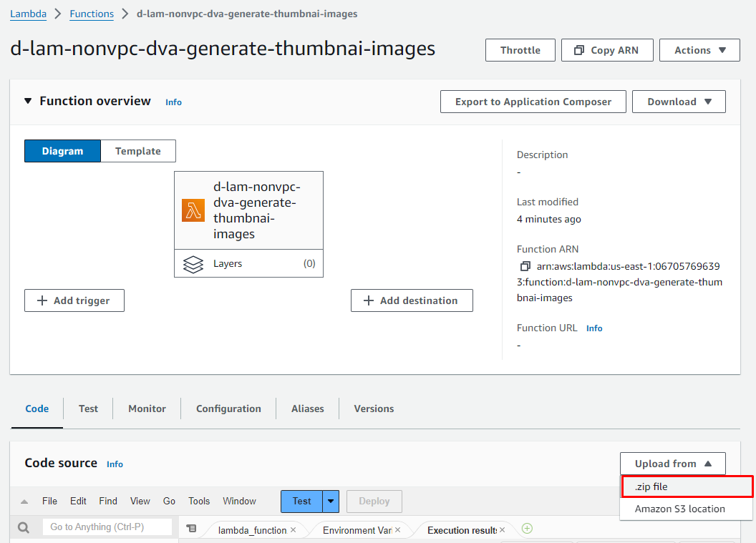Open Functions breadcrumb link
The width and height of the screenshot is (756, 543).
92,14
